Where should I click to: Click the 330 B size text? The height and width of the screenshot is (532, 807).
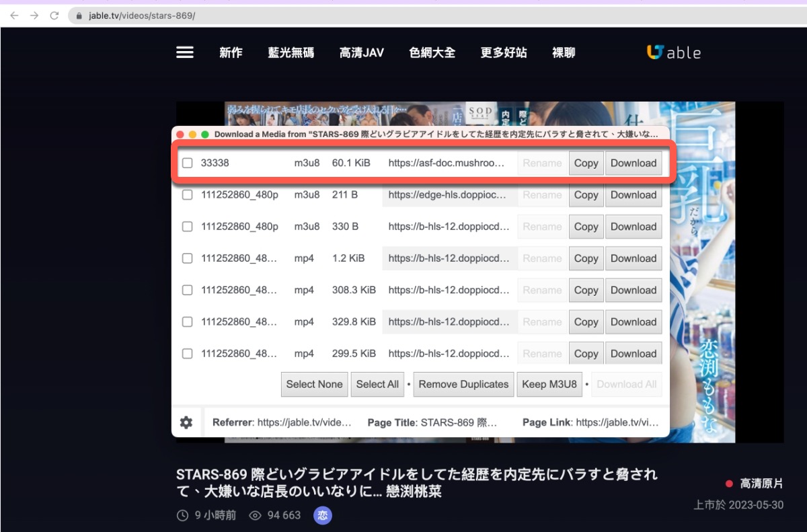(345, 227)
